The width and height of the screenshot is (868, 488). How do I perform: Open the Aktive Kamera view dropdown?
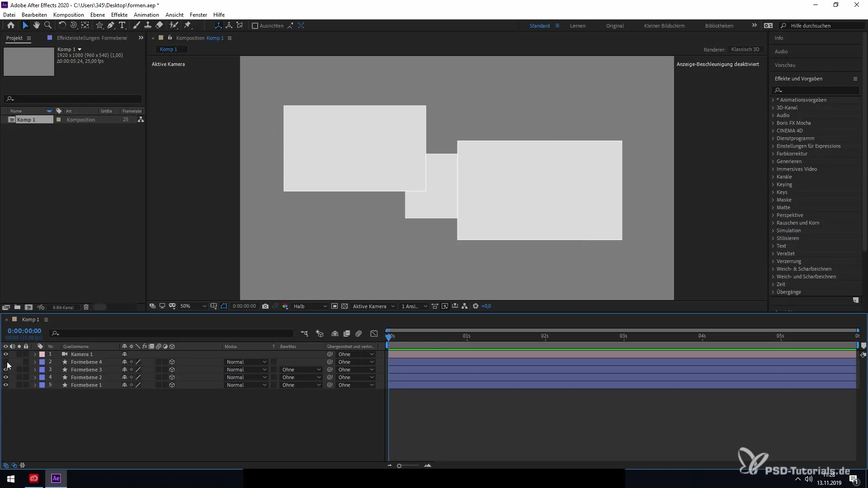pos(374,306)
